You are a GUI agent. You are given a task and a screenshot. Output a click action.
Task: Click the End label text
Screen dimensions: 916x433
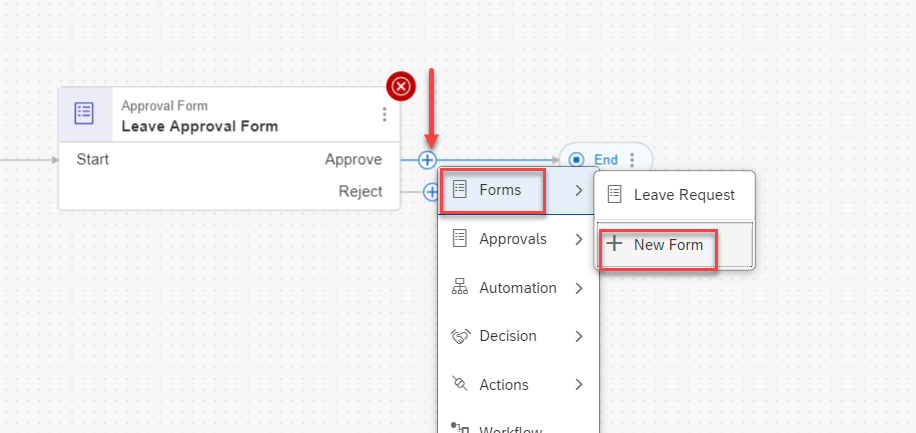coord(606,160)
